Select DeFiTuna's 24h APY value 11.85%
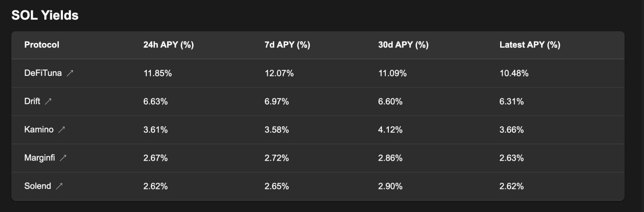This screenshot has height=212, width=644. (x=157, y=73)
